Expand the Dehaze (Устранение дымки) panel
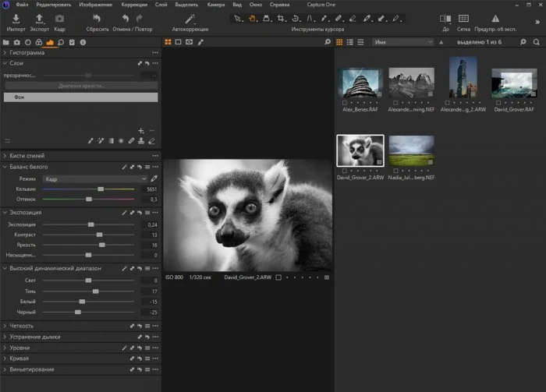The image size is (546, 392). click(x=5, y=337)
